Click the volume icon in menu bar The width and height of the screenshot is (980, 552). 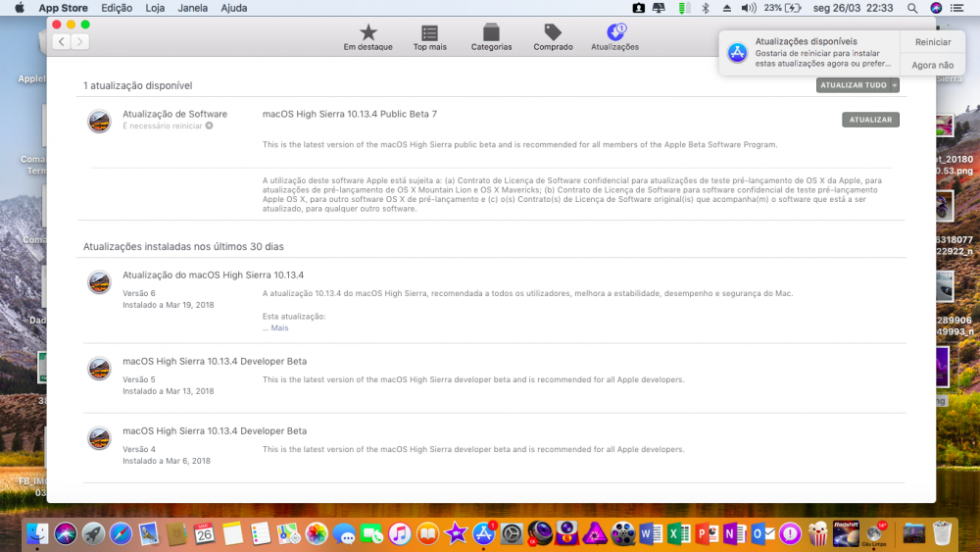coord(748,8)
